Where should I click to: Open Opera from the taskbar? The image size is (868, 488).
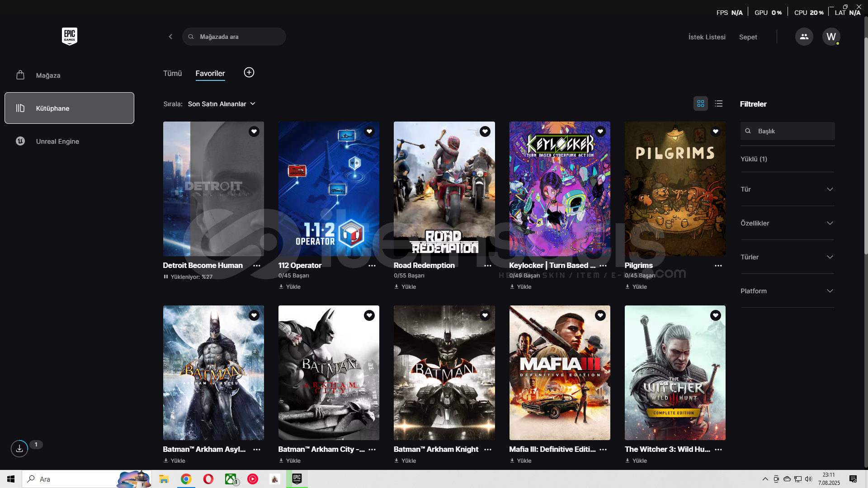pyautogui.click(x=208, y=479)
